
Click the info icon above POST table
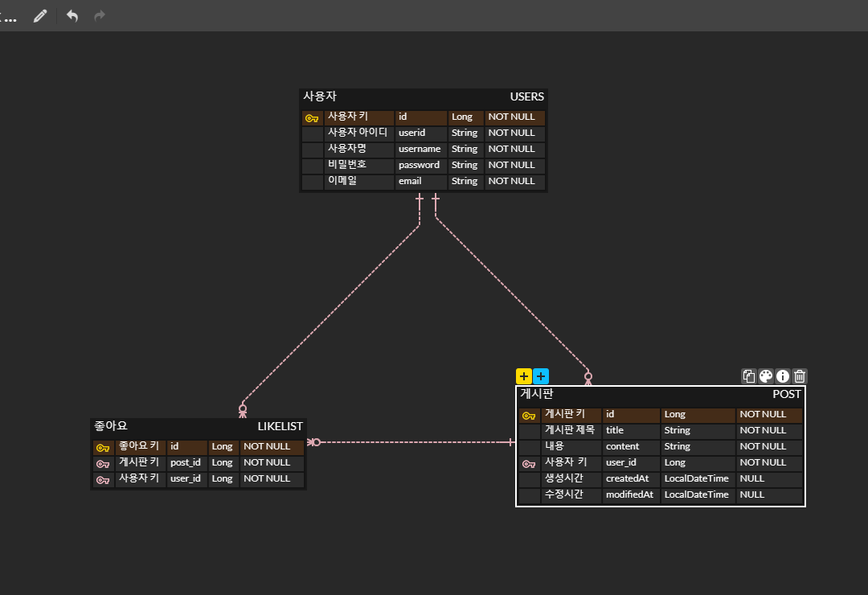(783, 376)
